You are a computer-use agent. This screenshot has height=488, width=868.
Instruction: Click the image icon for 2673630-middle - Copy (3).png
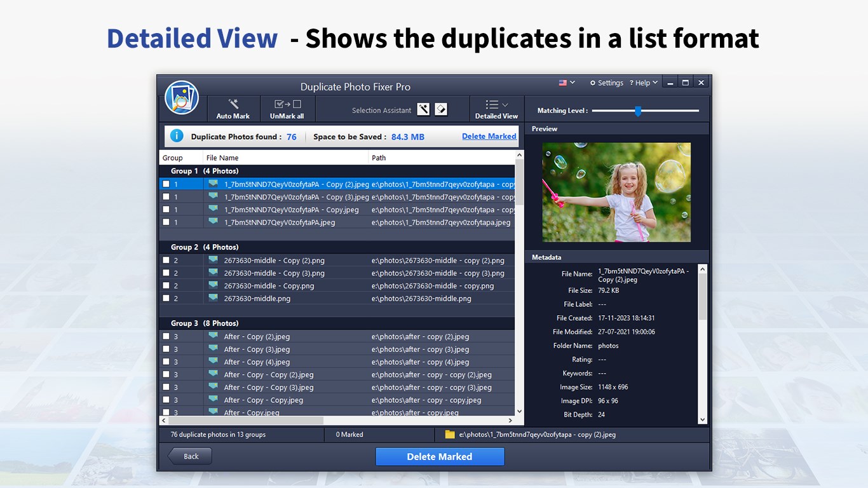click(213, 273)
